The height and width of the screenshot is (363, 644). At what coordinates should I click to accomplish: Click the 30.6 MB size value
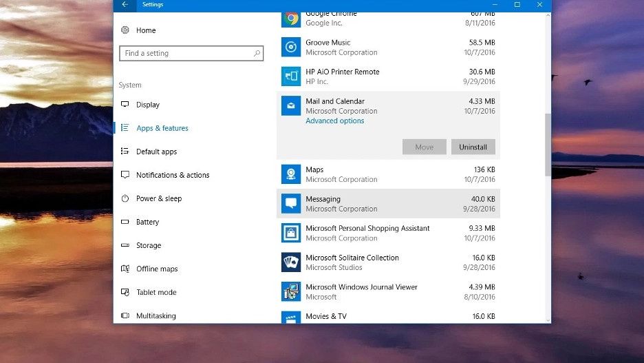[x=482, y=72]
